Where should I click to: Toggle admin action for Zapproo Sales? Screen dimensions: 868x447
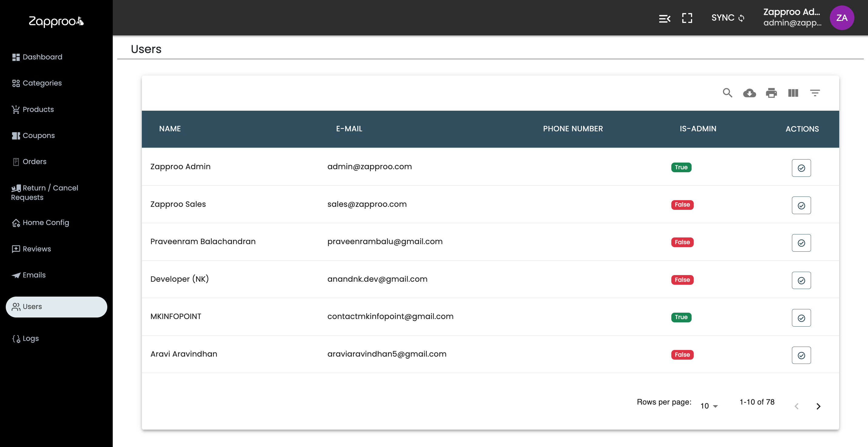801,205
